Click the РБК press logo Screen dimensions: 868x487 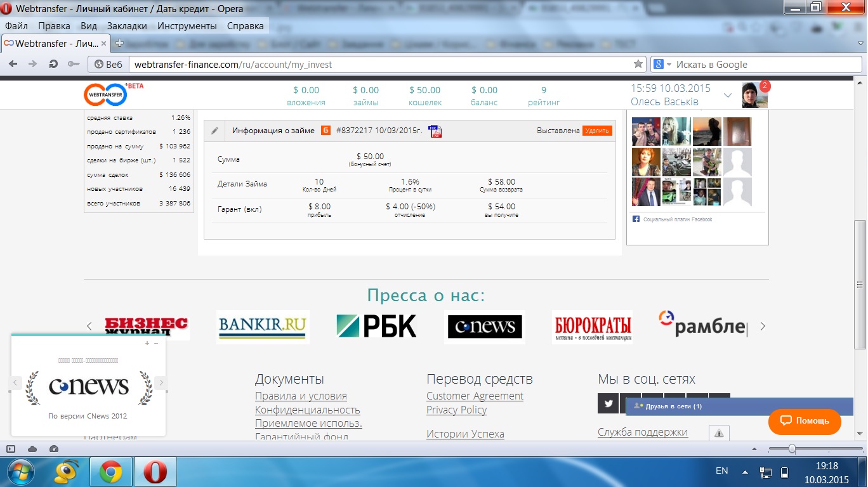(x=376, y=327)
